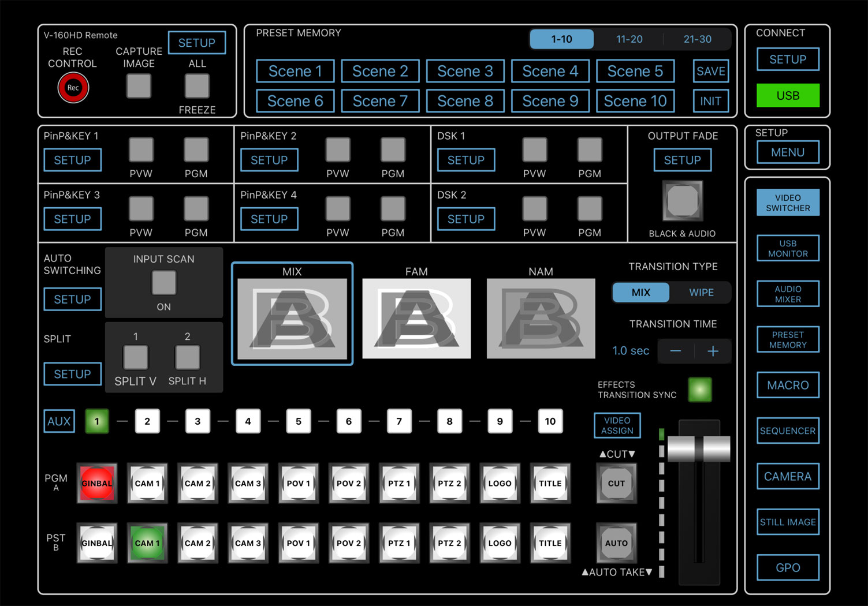
Task: Toggle Effects Transition Sync green button
Action: click(x=700, y=390)
